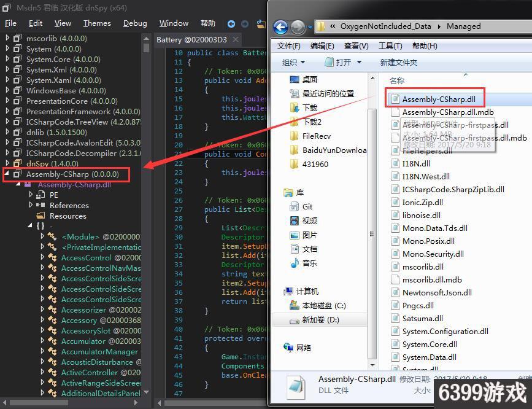
Task: Select the AccumulatorManager class
Action: 99,352
